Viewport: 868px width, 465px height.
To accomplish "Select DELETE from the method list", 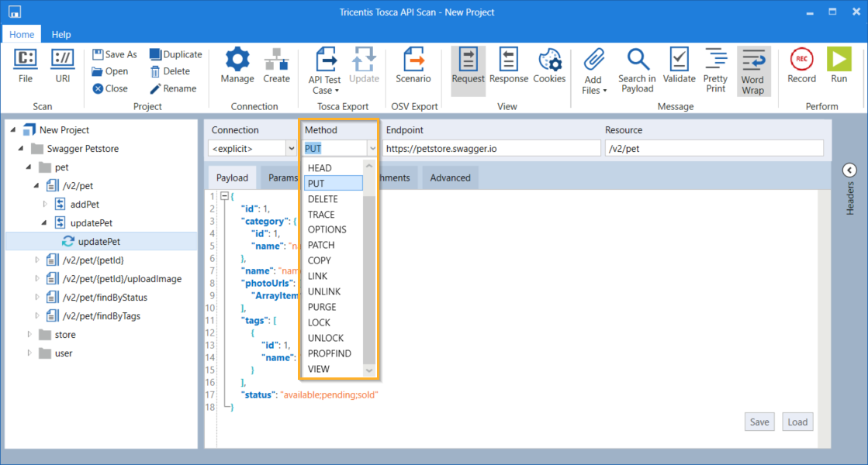I will coord(323,199).
